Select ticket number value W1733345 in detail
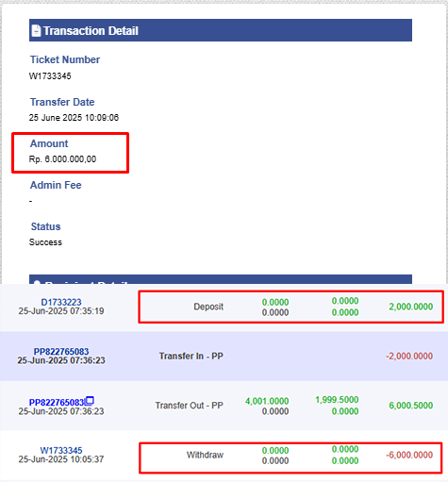The width and height of the screenshot is (448, 482). (x=50, y=76)
